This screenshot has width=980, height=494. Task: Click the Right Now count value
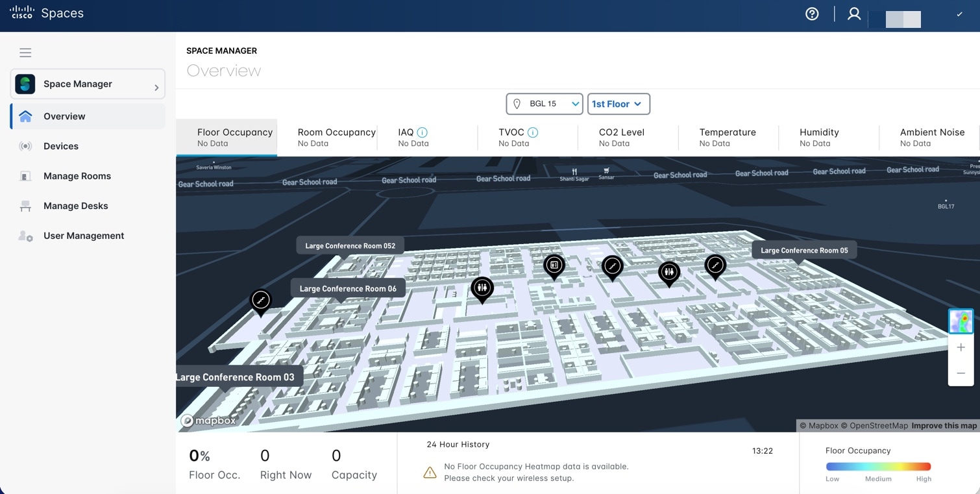[265, 456]
